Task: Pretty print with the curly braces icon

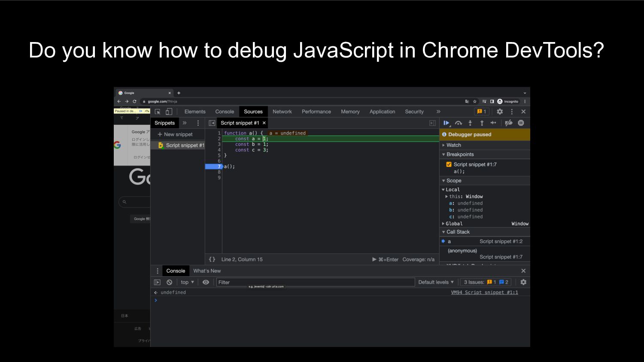Action: 212,259
